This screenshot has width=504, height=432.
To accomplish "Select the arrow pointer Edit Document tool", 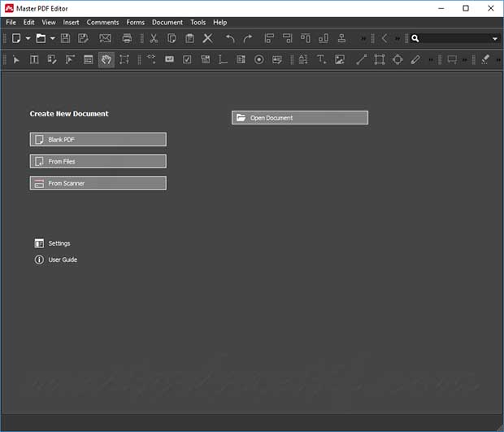I will tap(16, 60).
